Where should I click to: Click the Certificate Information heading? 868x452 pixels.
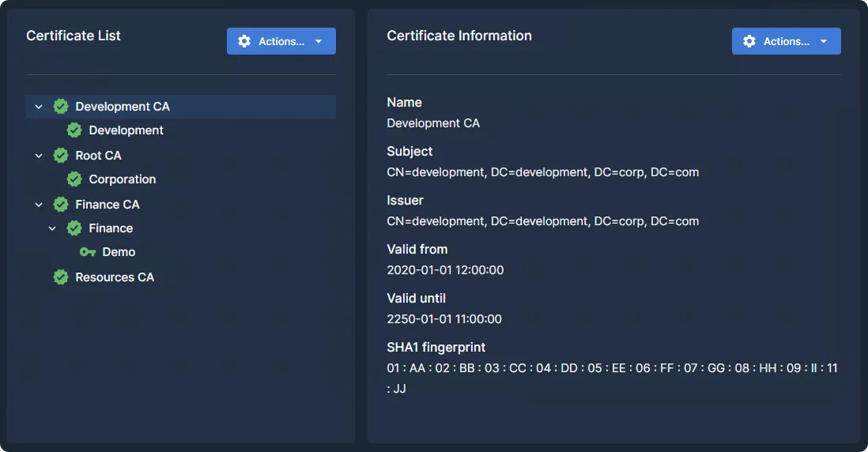coord(459,36)
